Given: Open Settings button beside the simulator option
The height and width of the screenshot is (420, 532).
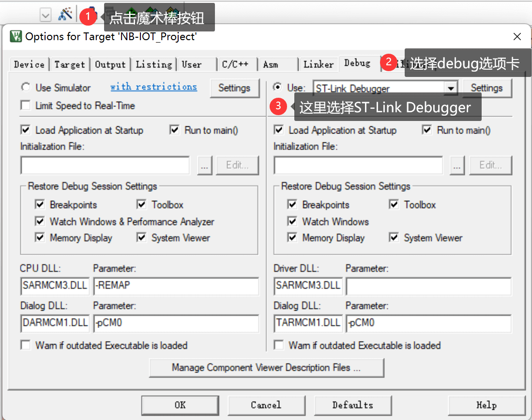Looking at the screenshot, I should click(x=234, y=88).
